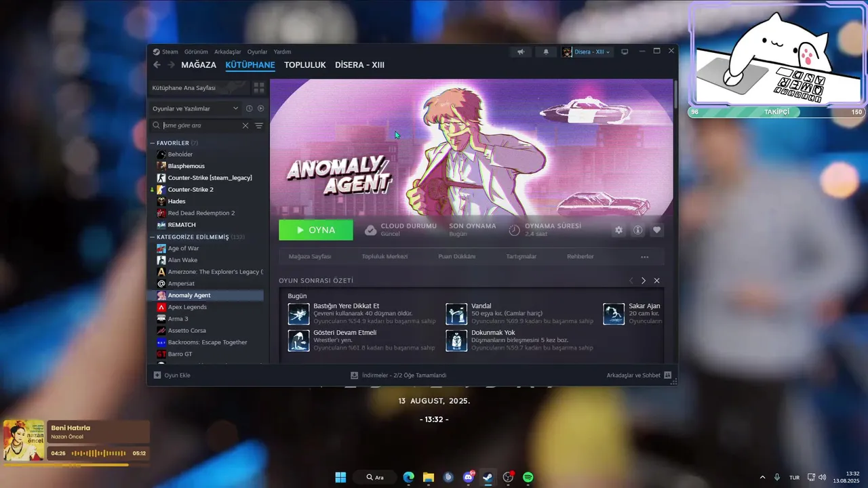Open the Yardım menu

tap(282, 52)
